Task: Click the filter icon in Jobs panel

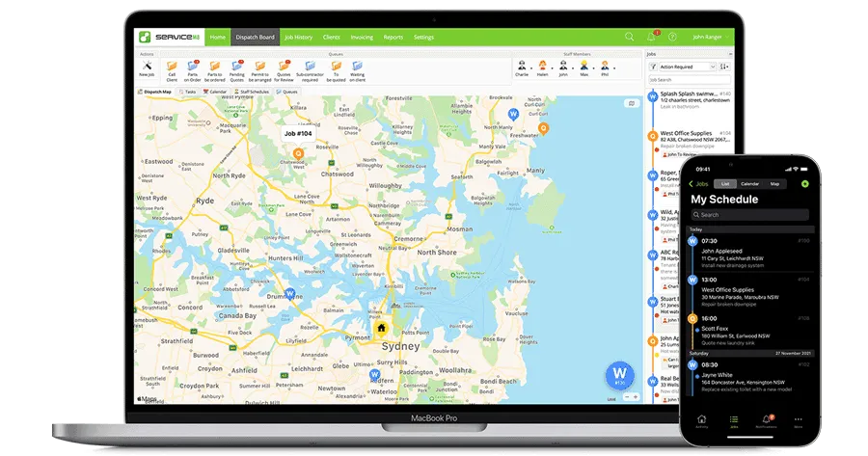Action: pyautogui.click(x=651, y=67)
